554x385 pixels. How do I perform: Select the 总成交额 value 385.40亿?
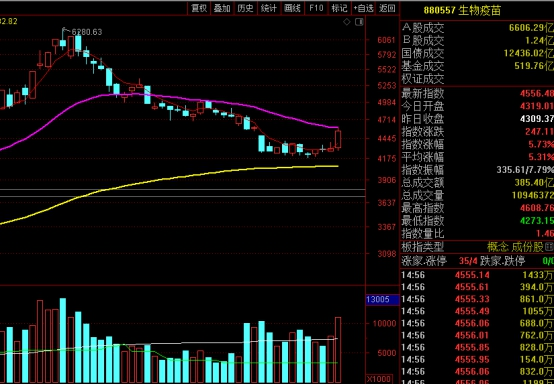pos(534,183)
